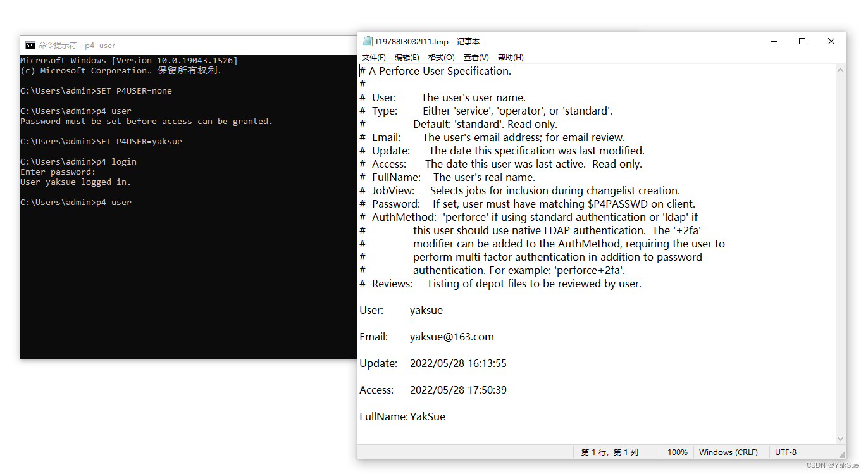Click the Notepad document icon in the title bar
Screen dimensions: 868x474
[368, 41]
